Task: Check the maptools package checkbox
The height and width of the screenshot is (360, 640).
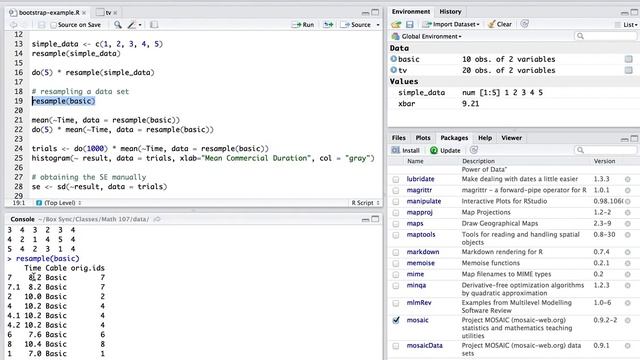Action: click(x=396, y=235)
